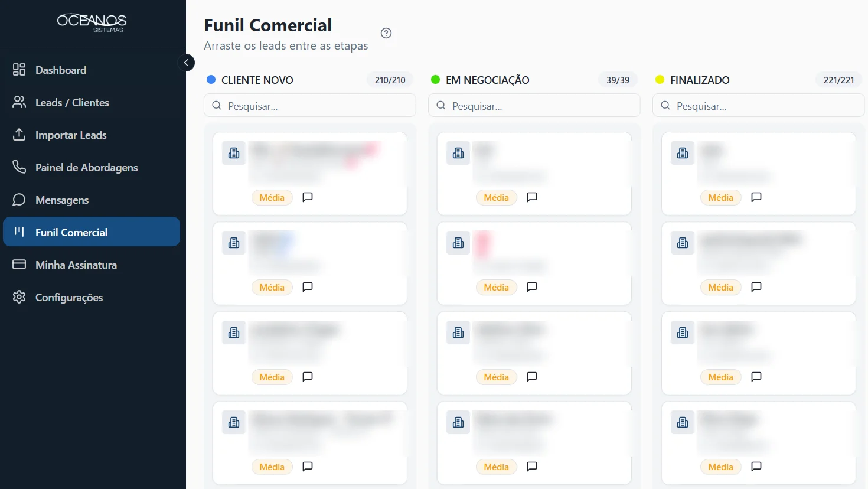Click building icon on first EM NEGOCIAÇÃO card
The image size is (868, 489).
458,153
